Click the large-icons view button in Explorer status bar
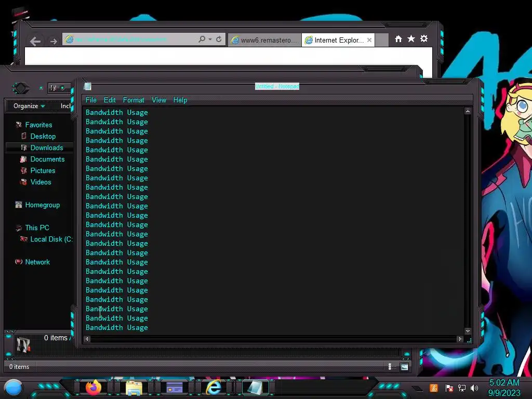Viewport: 532px width, 399px height. coord(404,367)
